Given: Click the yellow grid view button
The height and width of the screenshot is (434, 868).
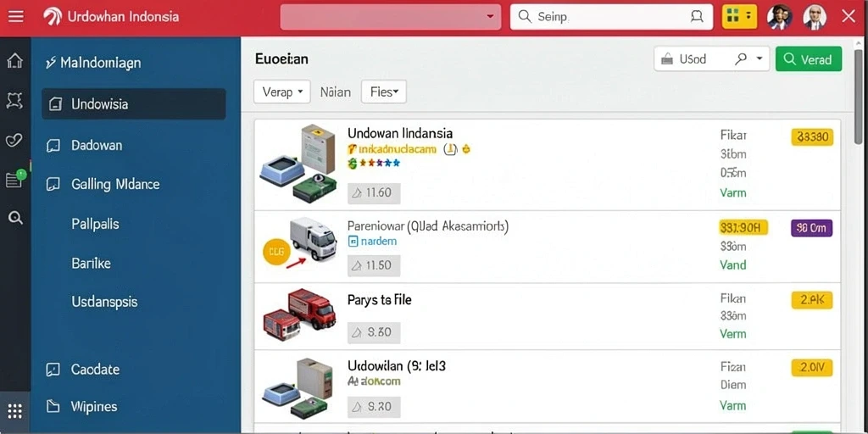Looking at the screenshot, I should pyautogui.click(x=739, y=17).
